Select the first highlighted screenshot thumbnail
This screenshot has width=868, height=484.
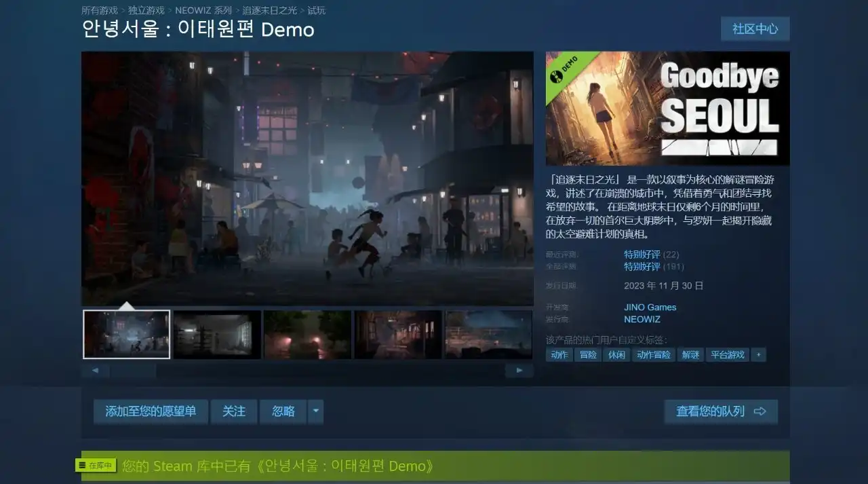126,334
